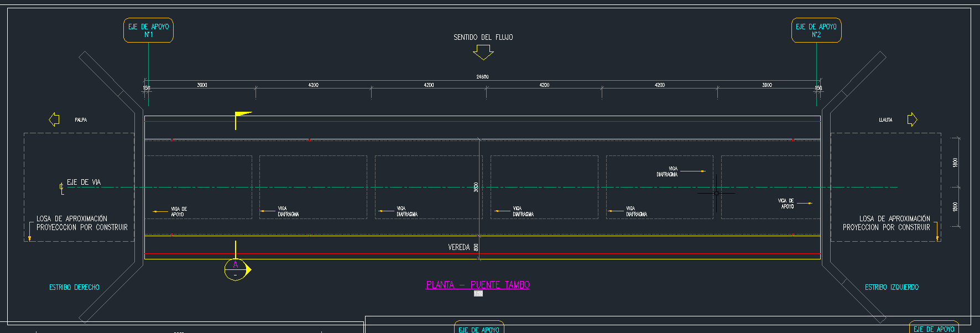Select the EJE DE VIA centerline label
This screenshot has height=333, width=980.
click(x=84, y=182)
